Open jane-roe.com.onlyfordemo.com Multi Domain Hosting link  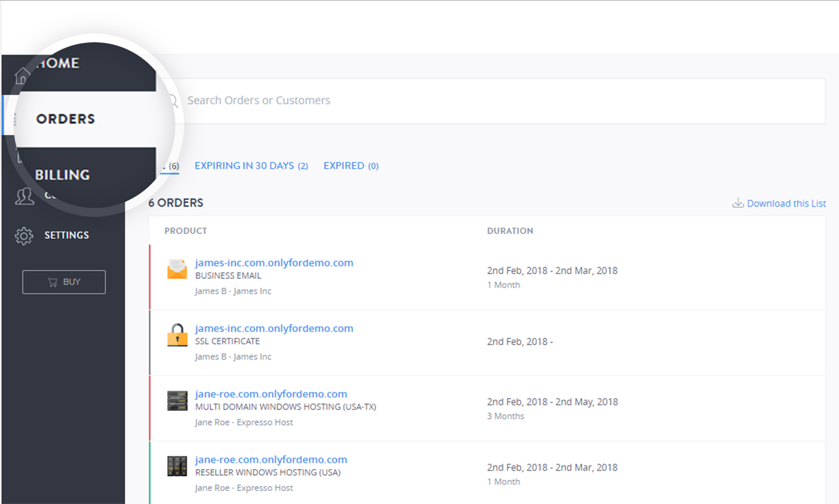pyautogui.click(x=271, y=394)
